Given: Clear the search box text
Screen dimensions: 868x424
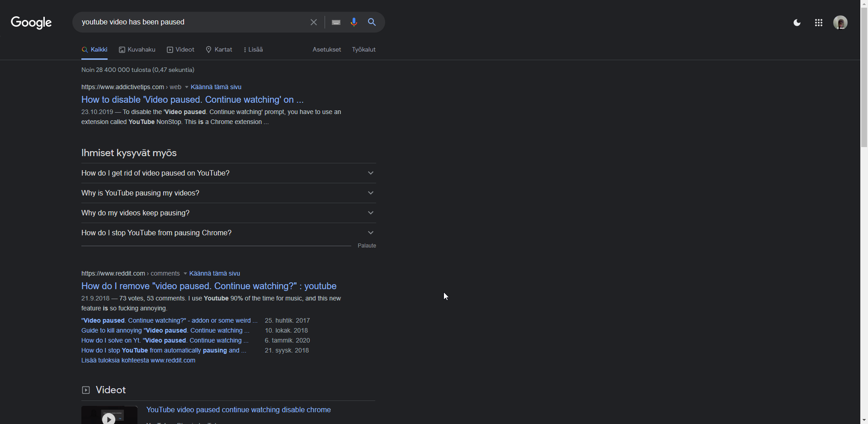Looking at the screenshot, I should coord(313,22).
